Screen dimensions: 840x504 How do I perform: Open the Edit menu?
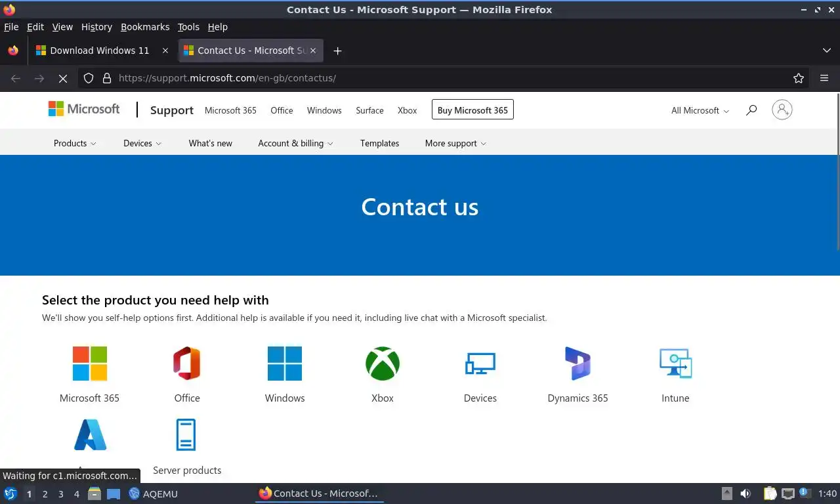click(x=35, y=27)
